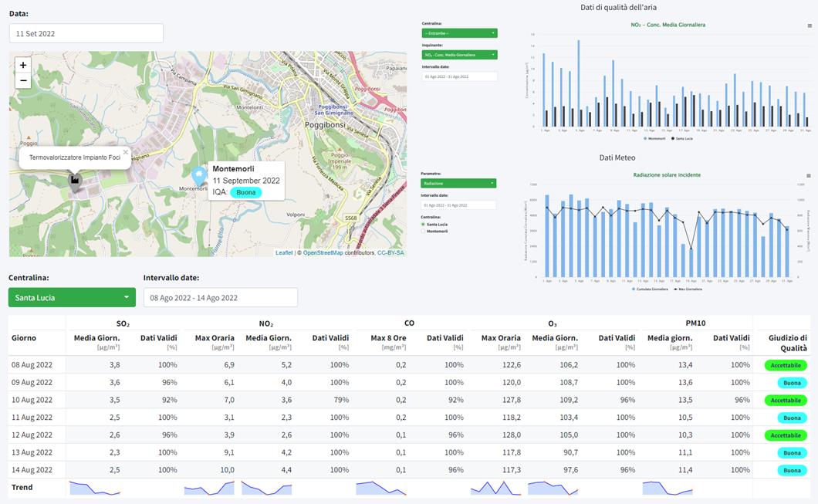Click the Accettabile badge for 10 Aug 2022
818x504 pixels.
click(x=786, y=400)
